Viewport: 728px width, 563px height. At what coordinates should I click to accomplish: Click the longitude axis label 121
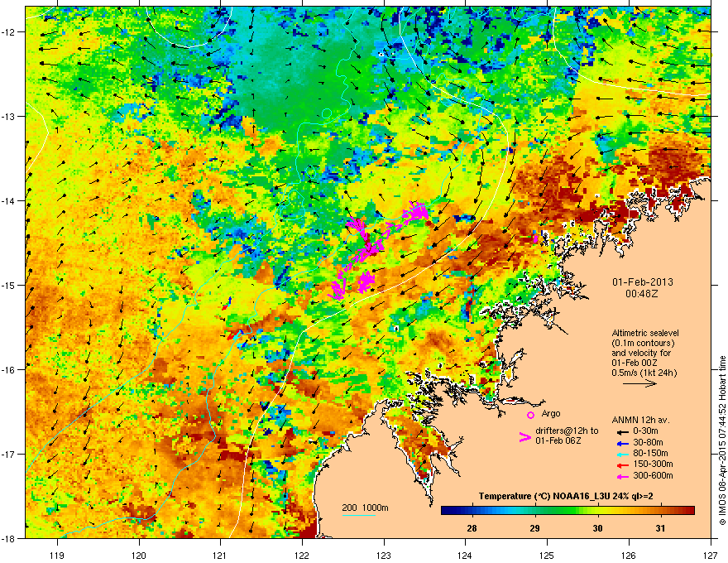coord(220,555)
